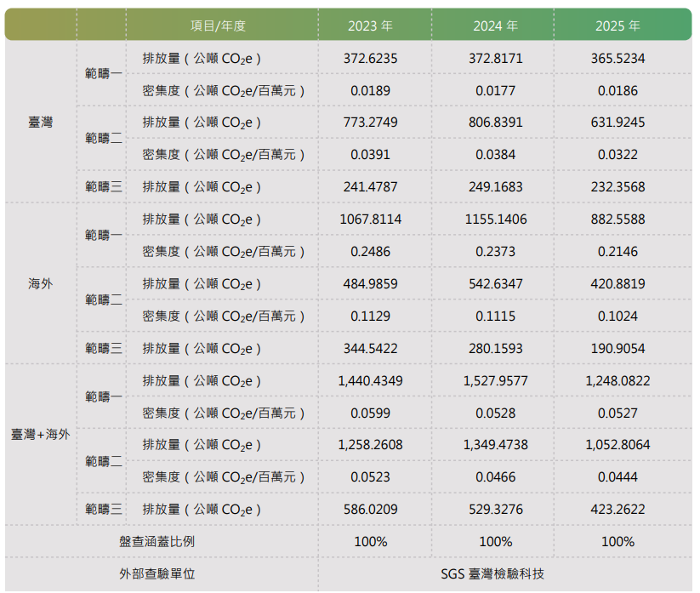
Task: Select the value 190.9054
Action: click(617, 348)
